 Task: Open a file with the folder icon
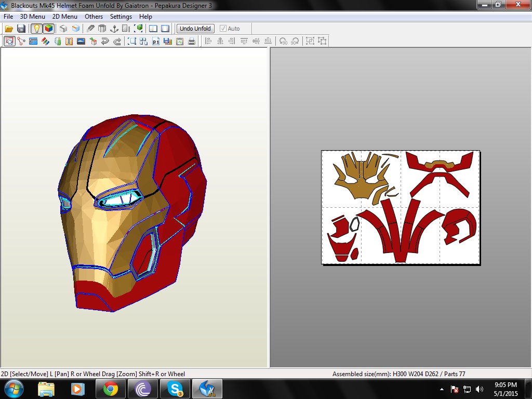(9, 29)
